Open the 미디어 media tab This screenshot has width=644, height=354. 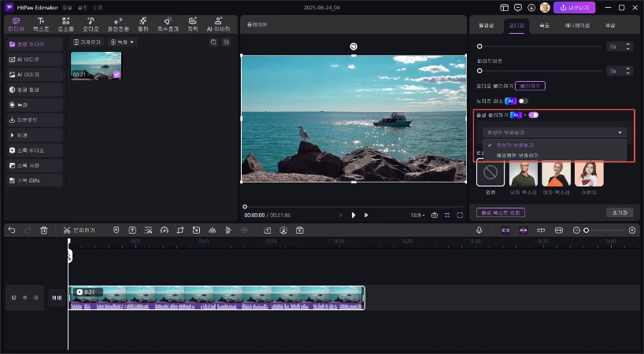pyautogui.click(x=16, y=24)
